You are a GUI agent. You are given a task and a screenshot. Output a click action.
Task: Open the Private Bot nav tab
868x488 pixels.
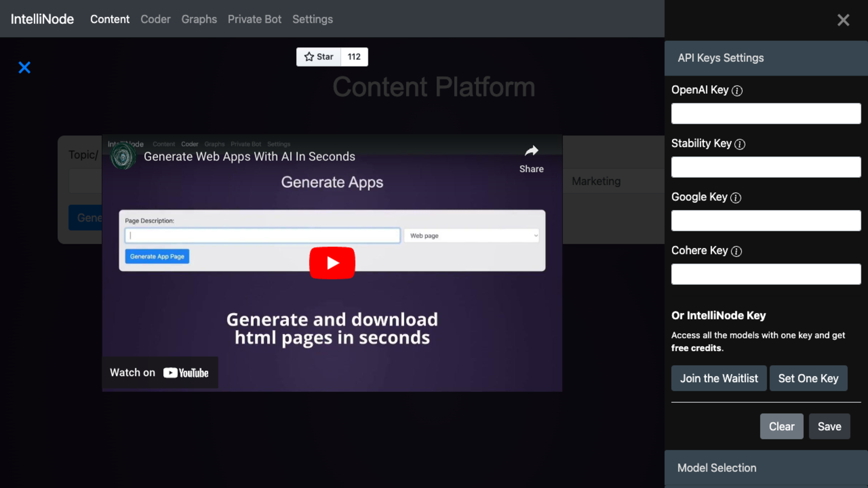(254, 19)
